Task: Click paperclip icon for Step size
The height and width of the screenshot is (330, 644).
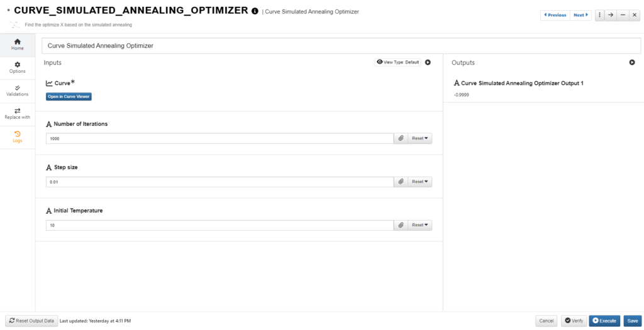Action: (x=401, y=182)
